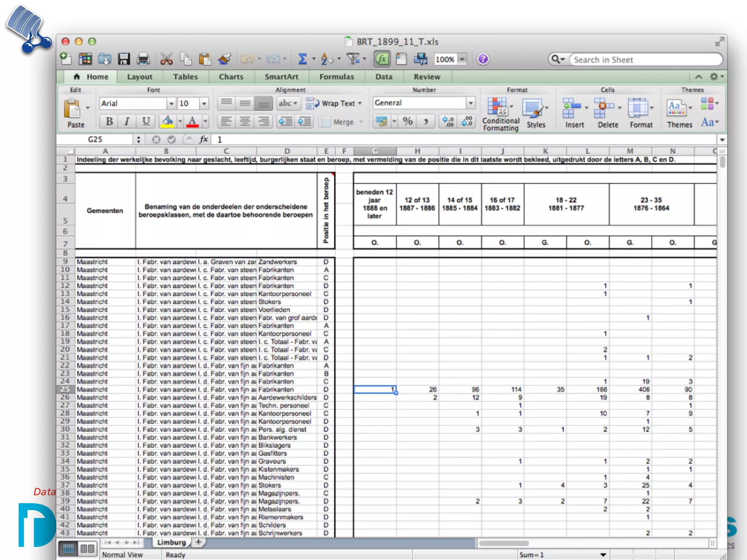Open the template gallery icon
Viewport: 747px width, 560px height.
(x=85, y=59)
